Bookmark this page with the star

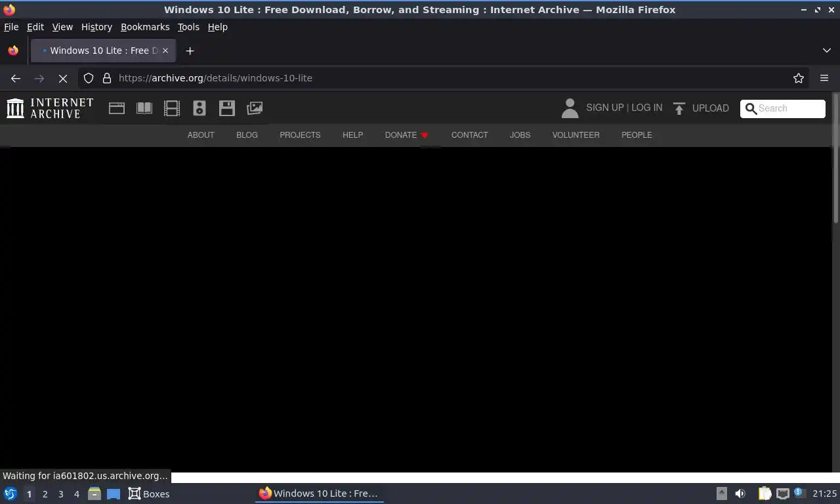pos(799,78)
